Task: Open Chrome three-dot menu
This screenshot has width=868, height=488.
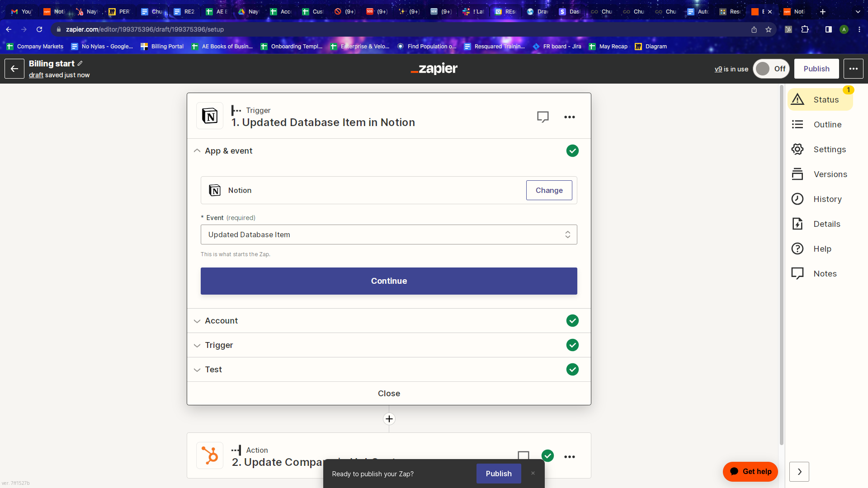Action: [859, 29]
